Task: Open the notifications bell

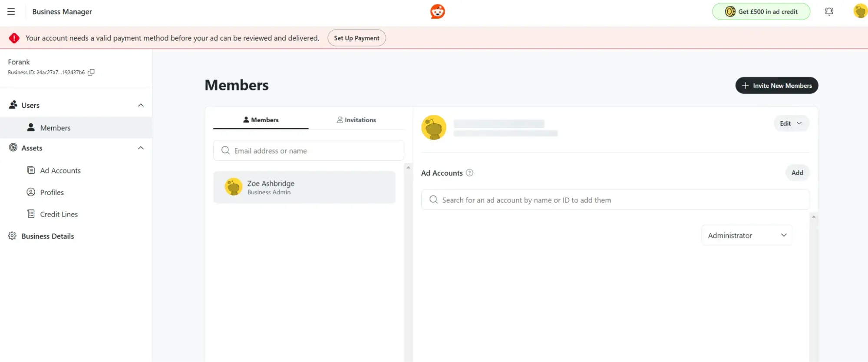Action: [x=829, y=12]
